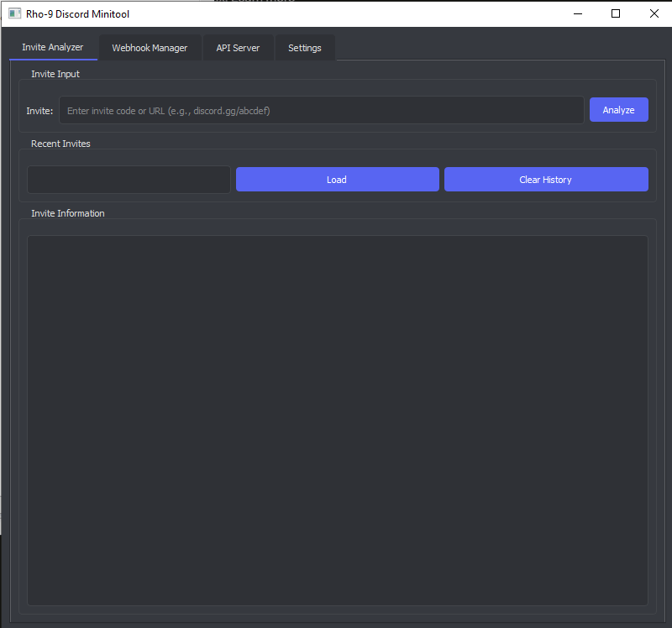Open the Recent Invites combo box
Image resolution: width=672 pixels, height=628 pixels.
pos(129,180)
